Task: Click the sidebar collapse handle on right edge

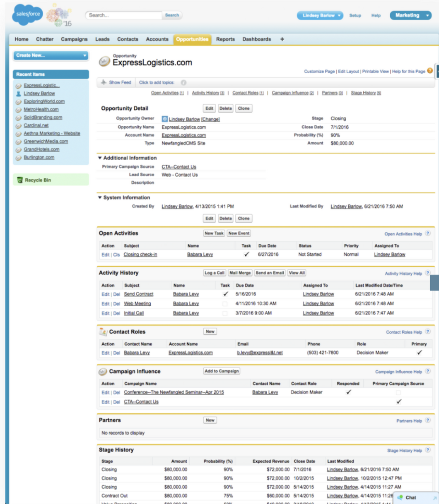Action: (437, 71)
